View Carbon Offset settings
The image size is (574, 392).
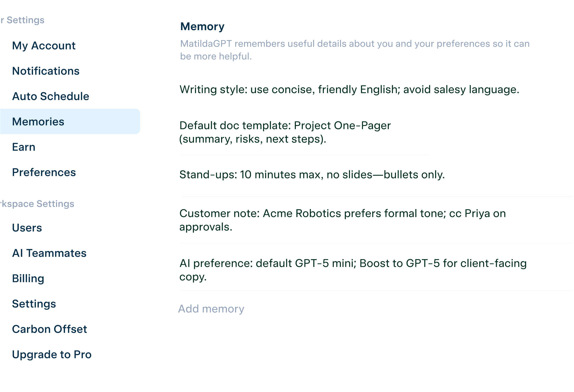[50, 329]
